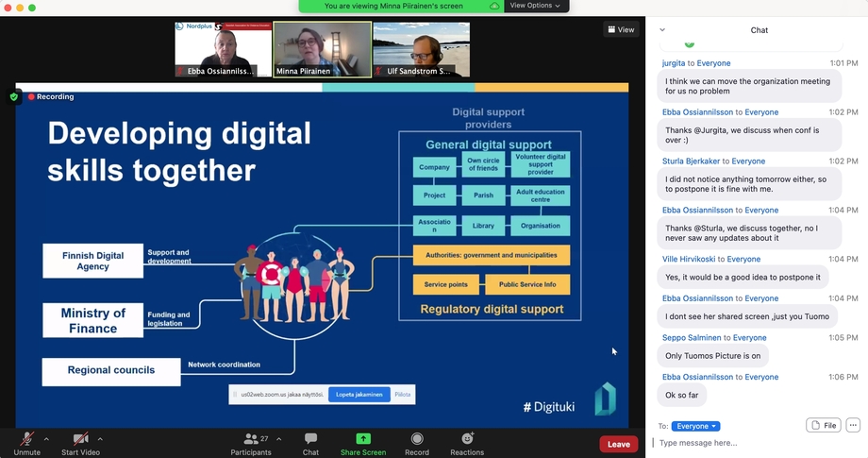This screenshot has height=458, width=868.
Task: Open the Reactions emoji icon
Action: click(467, 439)
